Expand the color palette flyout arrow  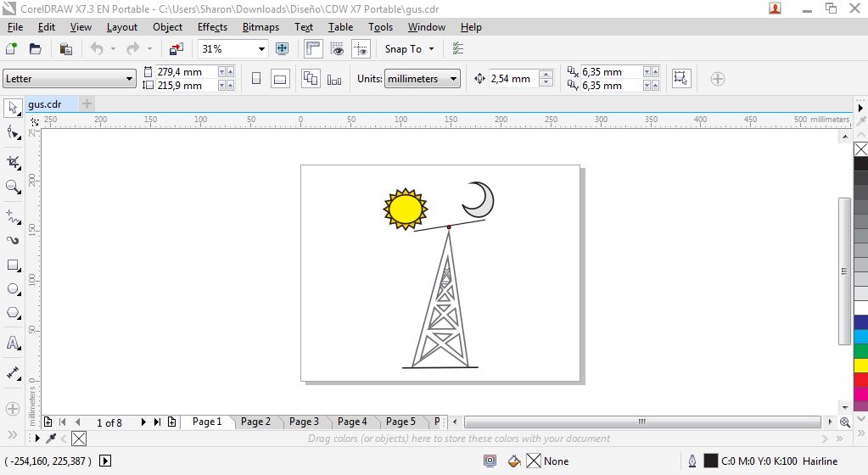[860, 108]
